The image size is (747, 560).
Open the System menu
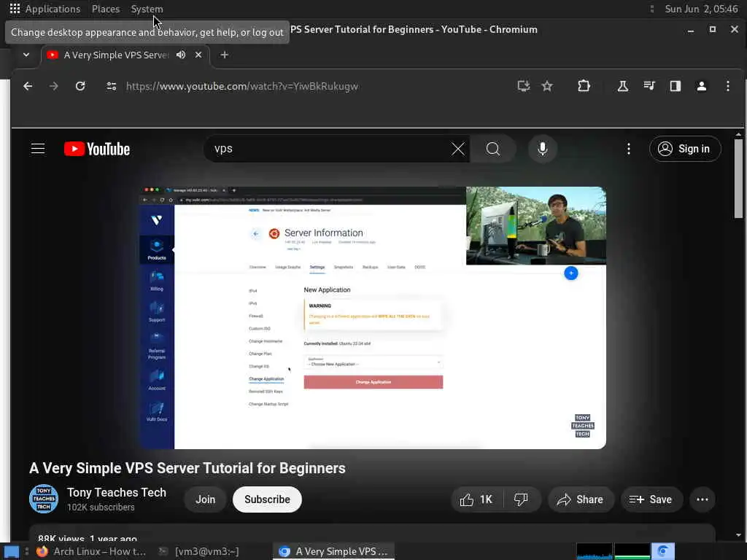pos(147,9)
